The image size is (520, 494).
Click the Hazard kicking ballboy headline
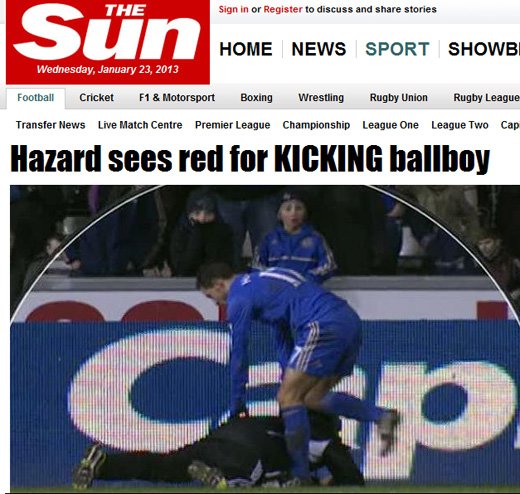pos(250,159)
